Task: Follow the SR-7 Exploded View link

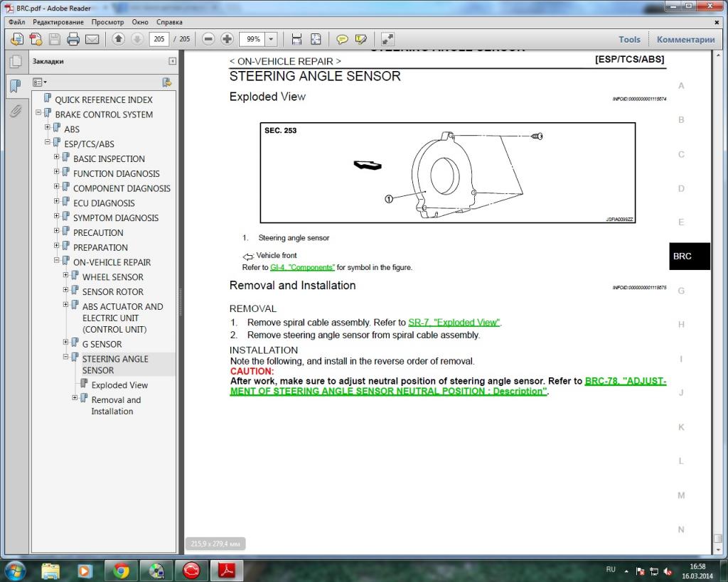Action: pos(454,323)
